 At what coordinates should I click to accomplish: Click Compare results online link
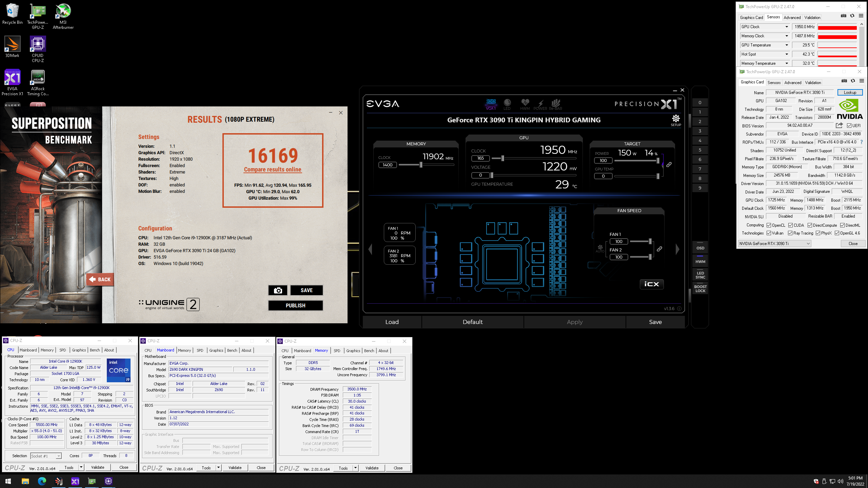273,169
